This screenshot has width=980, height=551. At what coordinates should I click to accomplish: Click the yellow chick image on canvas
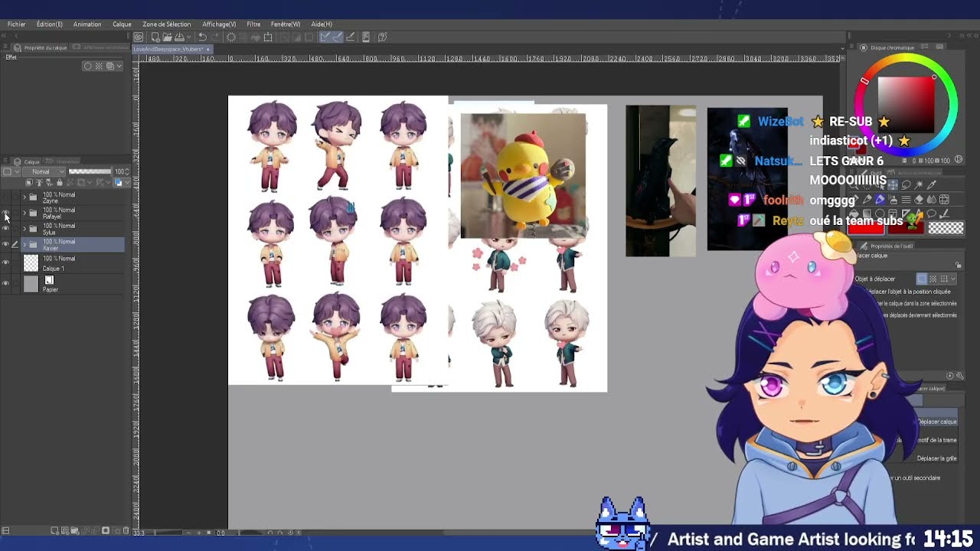524,176
